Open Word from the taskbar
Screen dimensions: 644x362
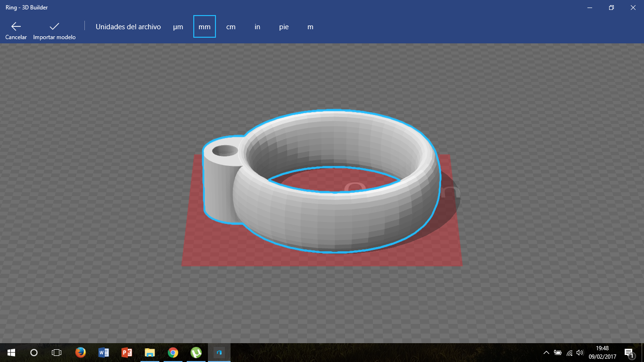103,353
